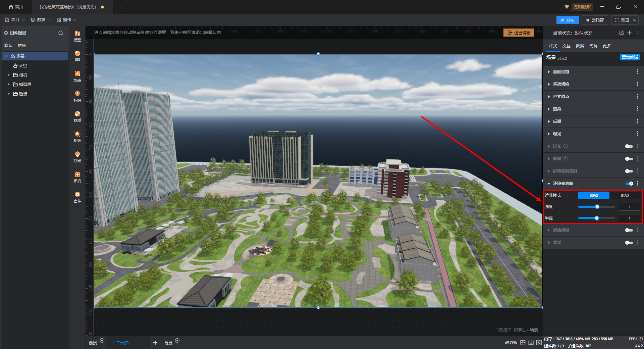The width and height of the screenshot is (644, 349).
Task: Open the console terminal icon in the status bar
Action: [x=539, y=343]
